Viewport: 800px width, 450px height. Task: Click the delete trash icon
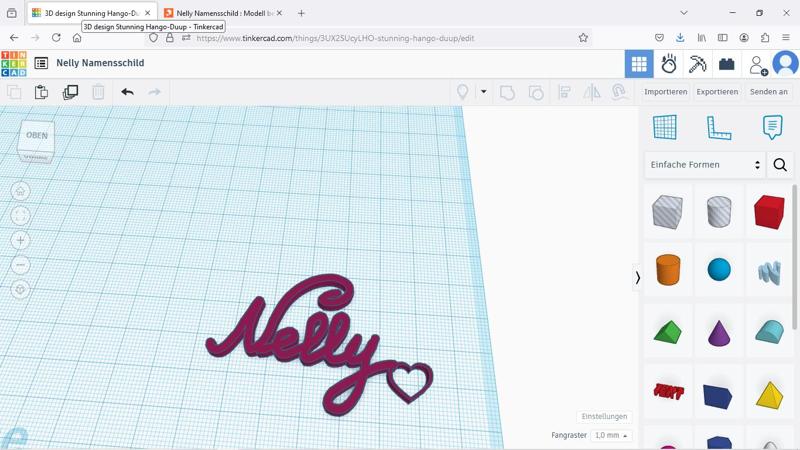pos(98,92)
